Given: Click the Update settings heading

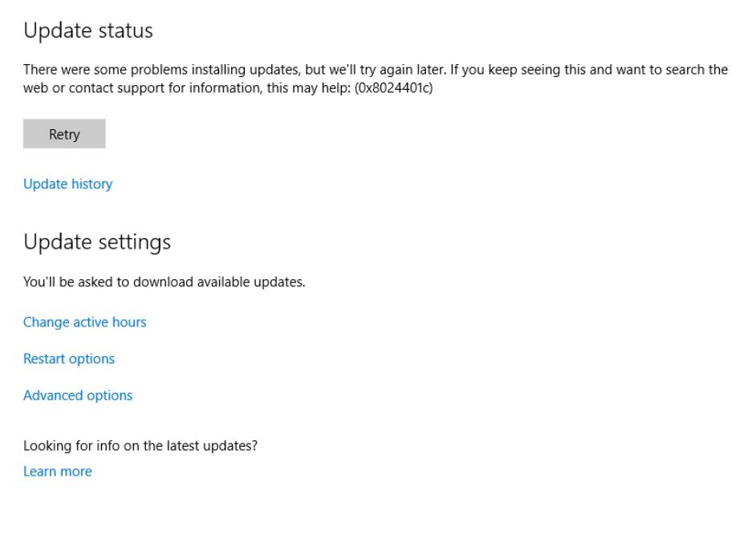Looking at the screenshot, I should pos(97,242).
